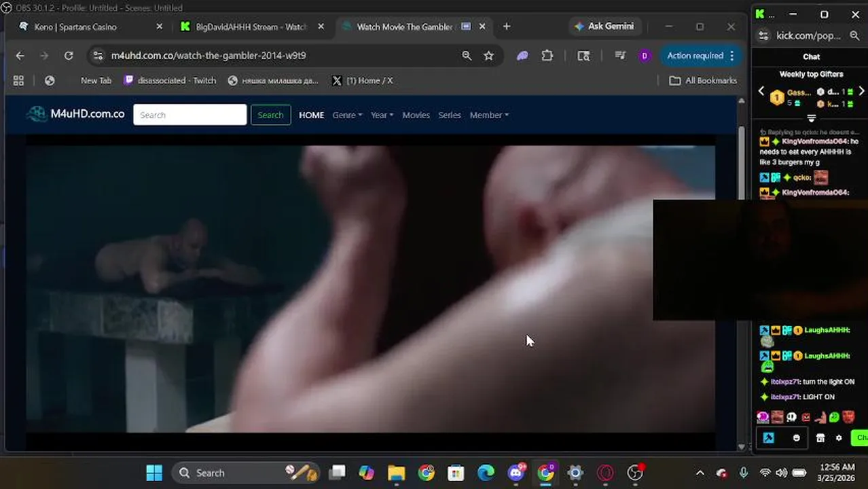This screenshot has height=489, width=868.
Task: Open OBS Studio from the taskbar
Action: 635,473
